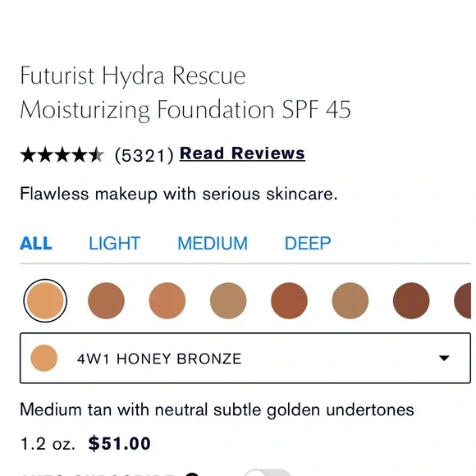Select the outlined Honey Bronze shade swatch

[45, 301]
